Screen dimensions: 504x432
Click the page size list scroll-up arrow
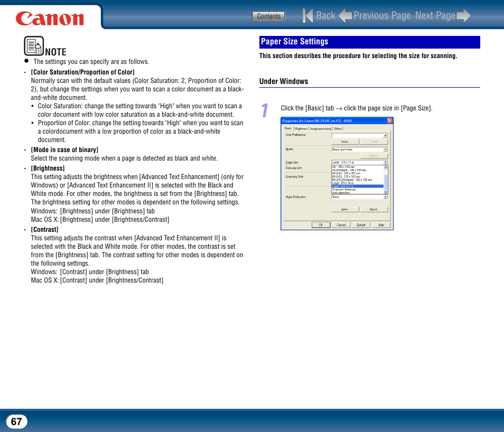point(386,167)
